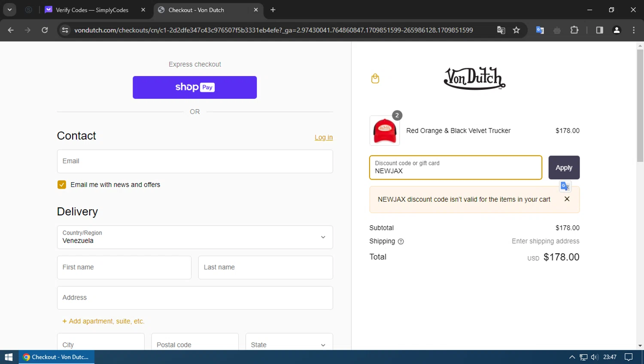
Task: Bookmark this page with the star icon
Action: click(x=516, y=30)
